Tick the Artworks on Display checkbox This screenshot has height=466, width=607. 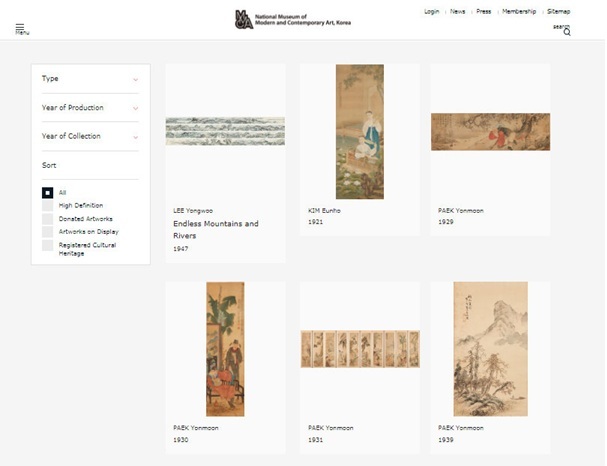(x=48, y=232)
